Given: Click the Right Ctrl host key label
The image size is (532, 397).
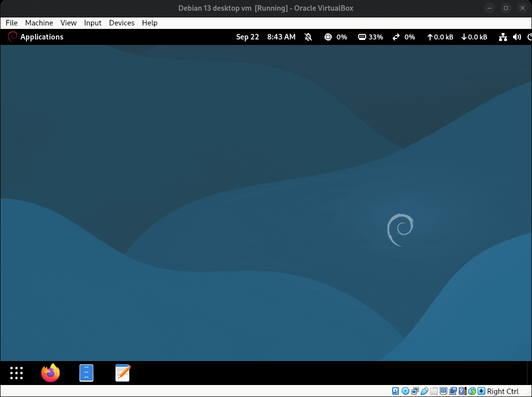Looking at the screenshot, I should click(x=503, y=391).
